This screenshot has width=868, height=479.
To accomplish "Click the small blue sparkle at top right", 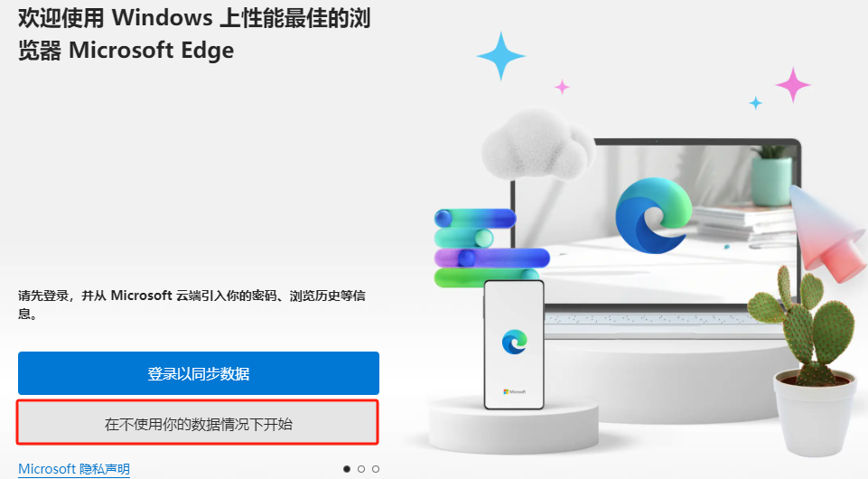I will coord(756,103).
